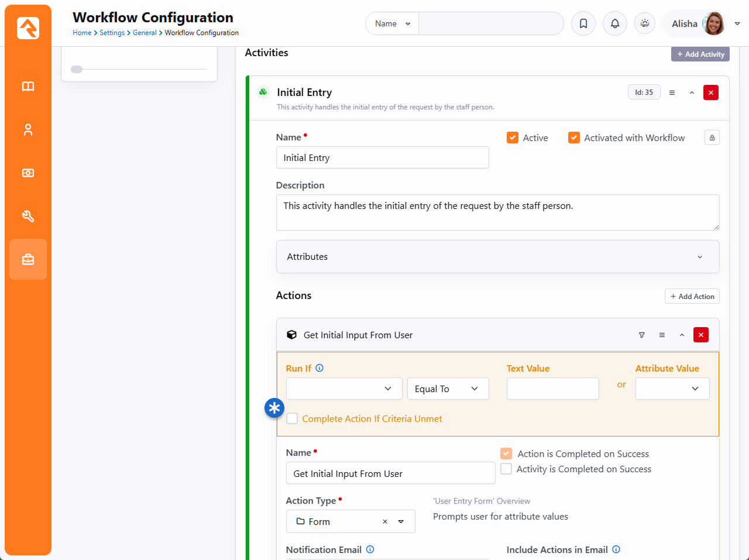
Task: Click the lock icon beside Activated with Workflow
Action: [x=712, y=138]
